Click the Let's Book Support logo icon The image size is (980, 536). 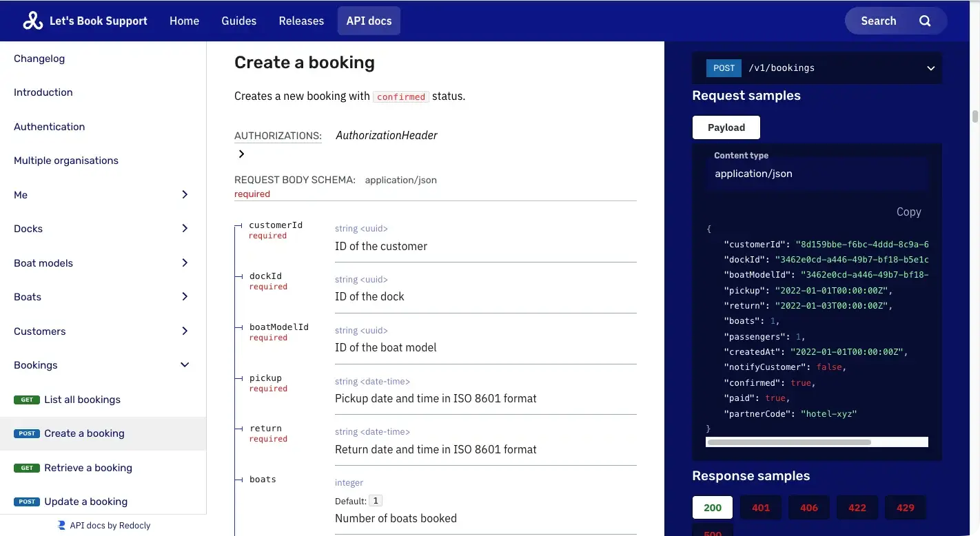pos(32,21)
